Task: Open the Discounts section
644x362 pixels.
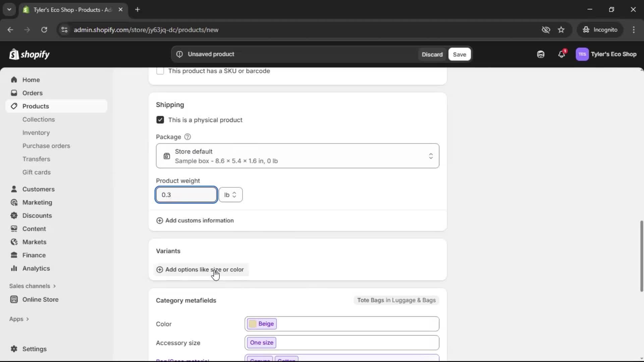Action: pos(37,216)
